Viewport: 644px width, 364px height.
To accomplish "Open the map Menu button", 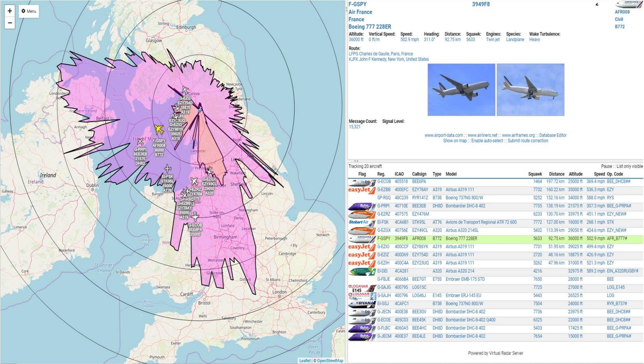I will pos(29,11).
